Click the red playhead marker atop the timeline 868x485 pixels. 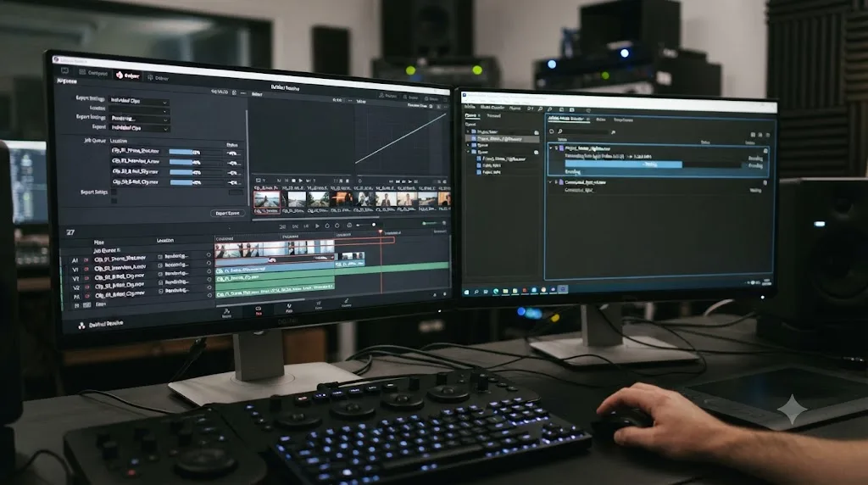click(381, 232)
